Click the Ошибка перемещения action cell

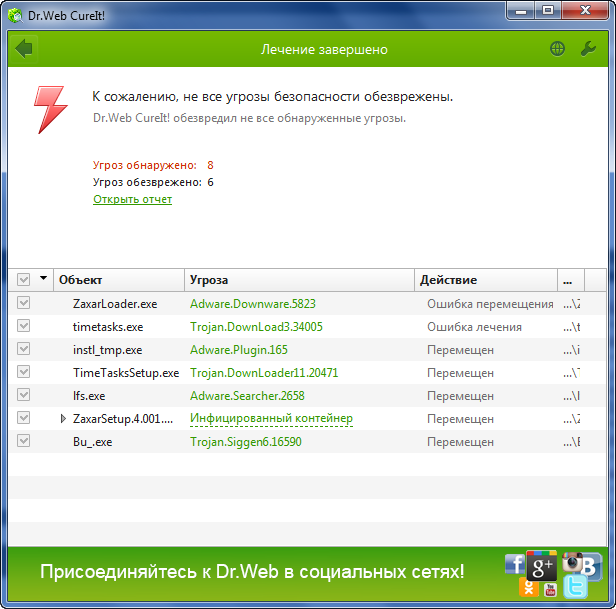tap(490, 304)
